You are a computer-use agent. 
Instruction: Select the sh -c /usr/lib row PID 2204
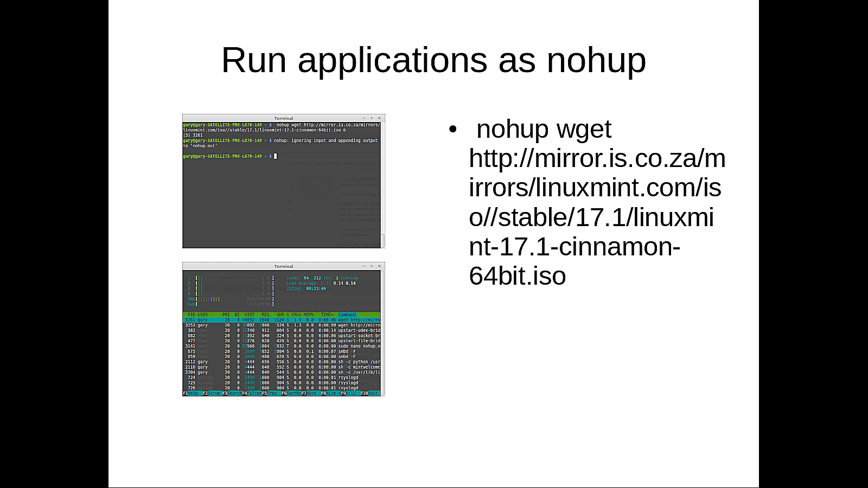(x=282, y=373)
